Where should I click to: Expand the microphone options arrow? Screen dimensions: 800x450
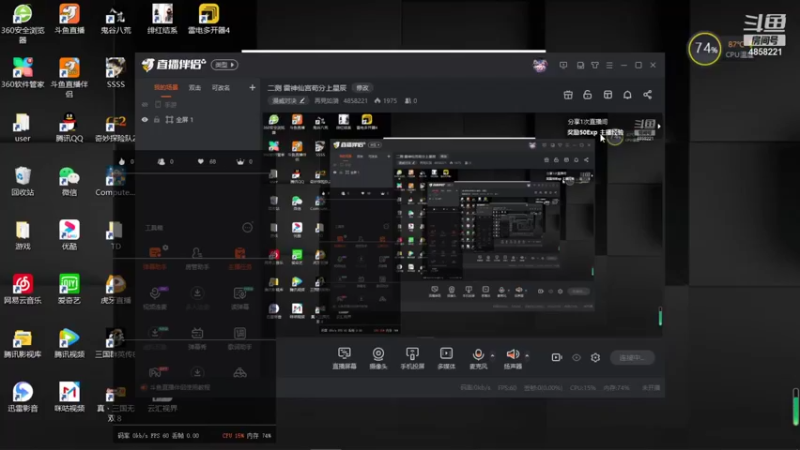coord(492,355)
